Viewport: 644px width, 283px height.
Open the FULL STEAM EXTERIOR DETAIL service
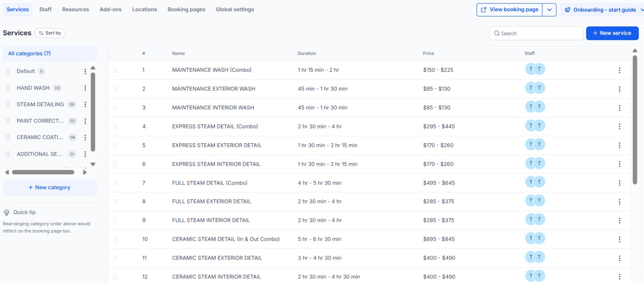[212, 201]
